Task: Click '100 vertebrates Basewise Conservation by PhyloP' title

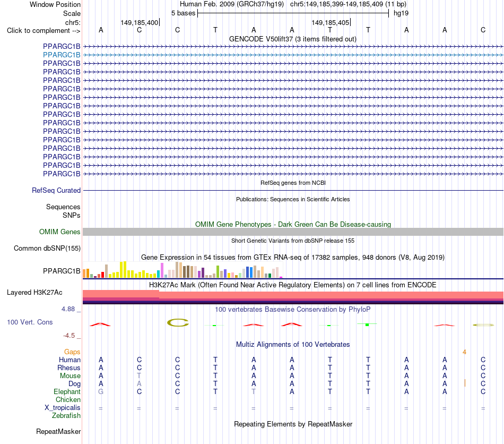Action: [293, 310]
